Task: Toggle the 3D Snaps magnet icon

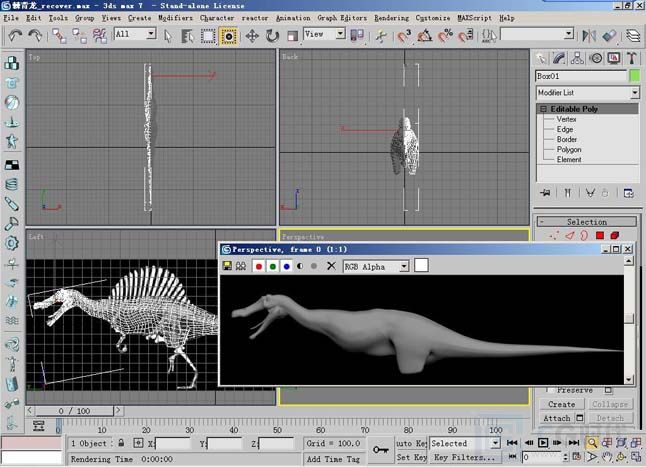Action: [404, 36]
